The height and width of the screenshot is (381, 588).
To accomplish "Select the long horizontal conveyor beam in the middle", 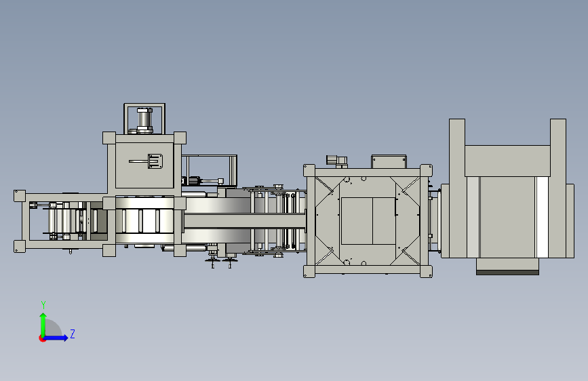I will (245, 220).
